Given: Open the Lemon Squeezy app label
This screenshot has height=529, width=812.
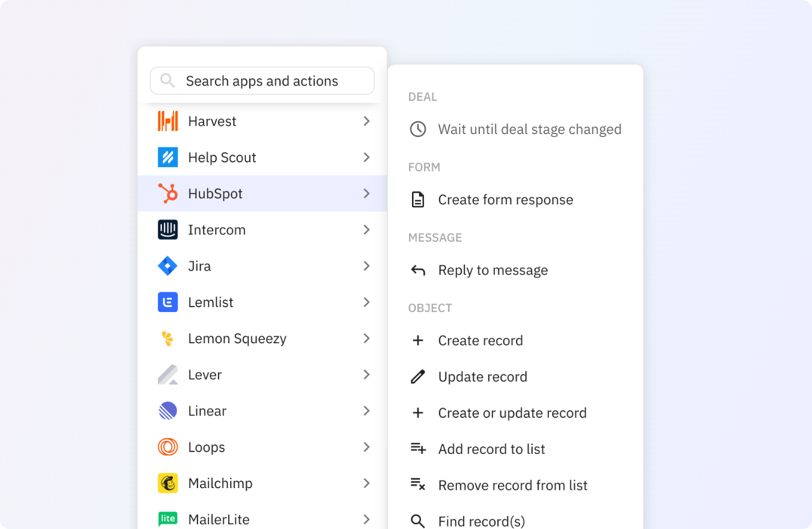Looking at the screenshot, I should pyautogui.click(x=237, y=339).
